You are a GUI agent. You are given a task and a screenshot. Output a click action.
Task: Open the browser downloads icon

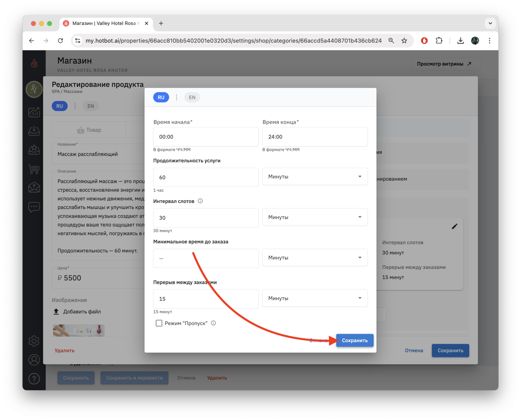click(x=461, y=41)
